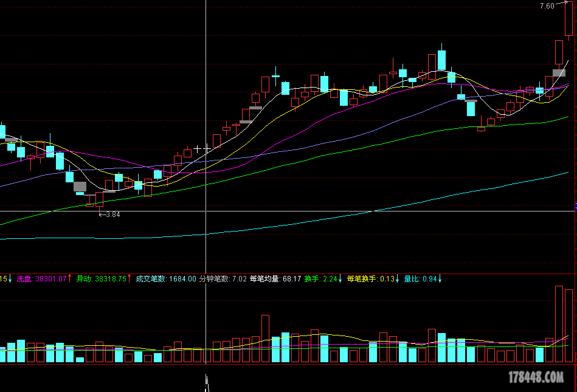Click the cyan down arrow after 换手 value
The width and height of the screenshot is (577, 392).
[x=340, y=279]
